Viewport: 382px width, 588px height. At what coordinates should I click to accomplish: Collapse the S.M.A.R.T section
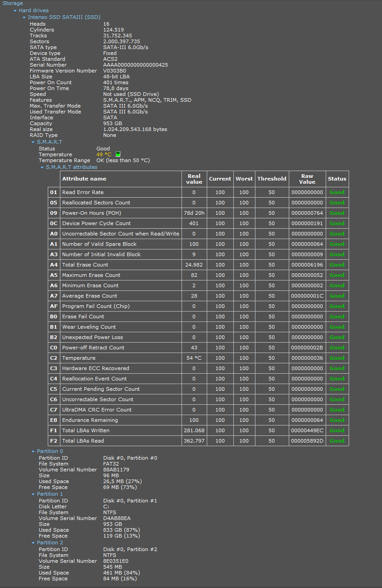(33, 142)
